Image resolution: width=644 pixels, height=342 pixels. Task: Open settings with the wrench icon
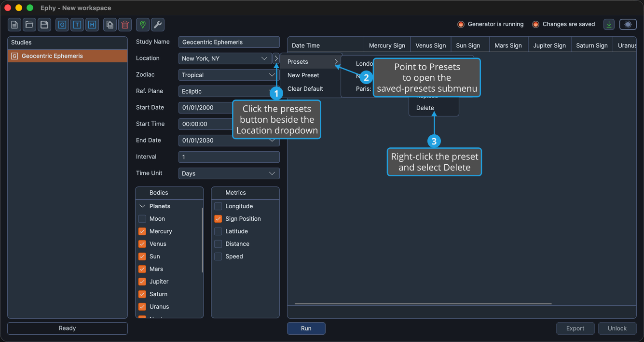158,25
